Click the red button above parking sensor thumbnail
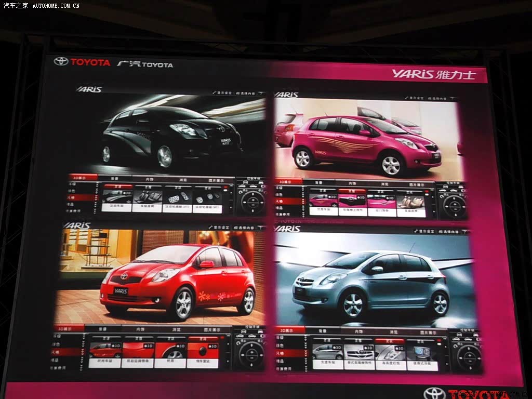The image size is (532, 399). [203, 339]
